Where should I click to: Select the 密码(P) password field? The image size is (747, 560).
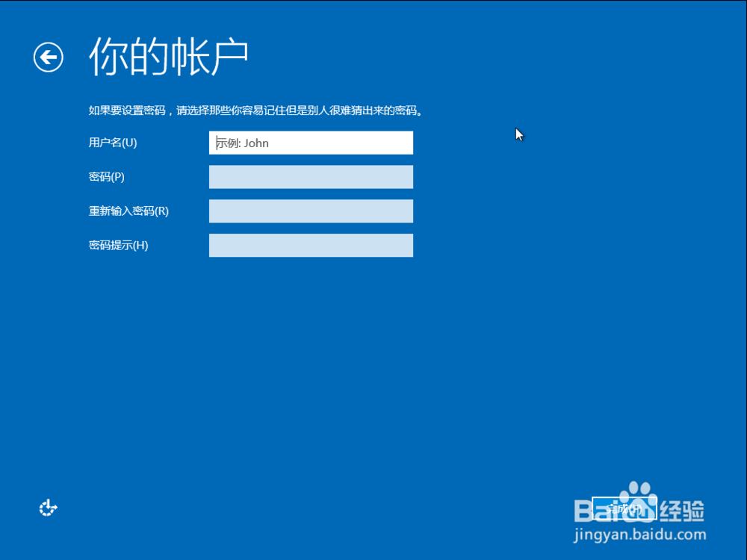[311, 177]
